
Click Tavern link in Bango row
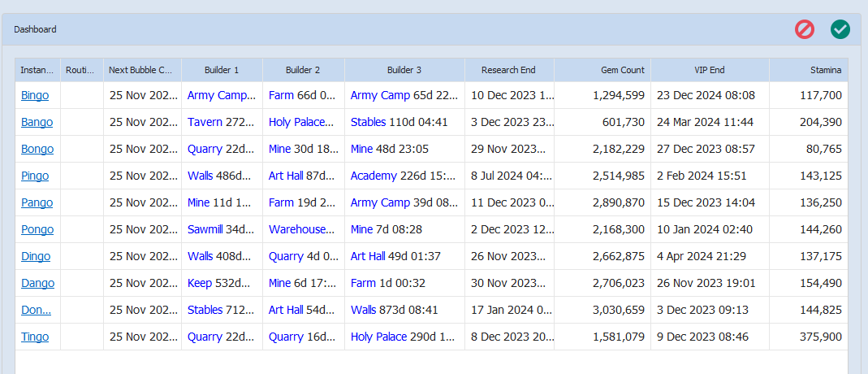tap(205, 122)
